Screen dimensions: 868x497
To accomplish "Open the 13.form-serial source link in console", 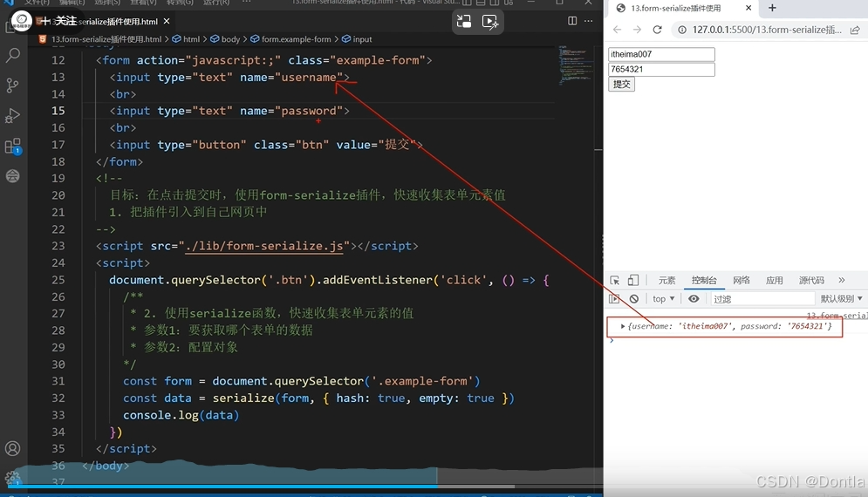I will pyautogui.click(x=837, y=316).
